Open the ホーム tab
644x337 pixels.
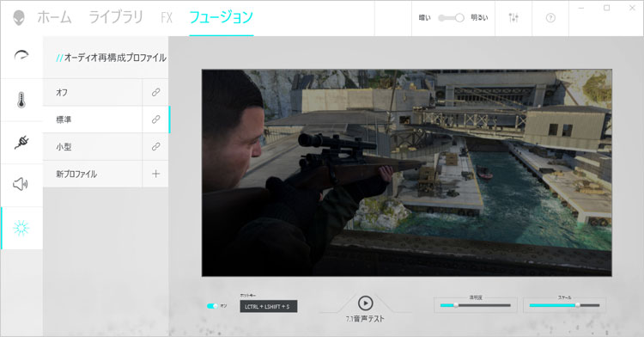[54, 18]
